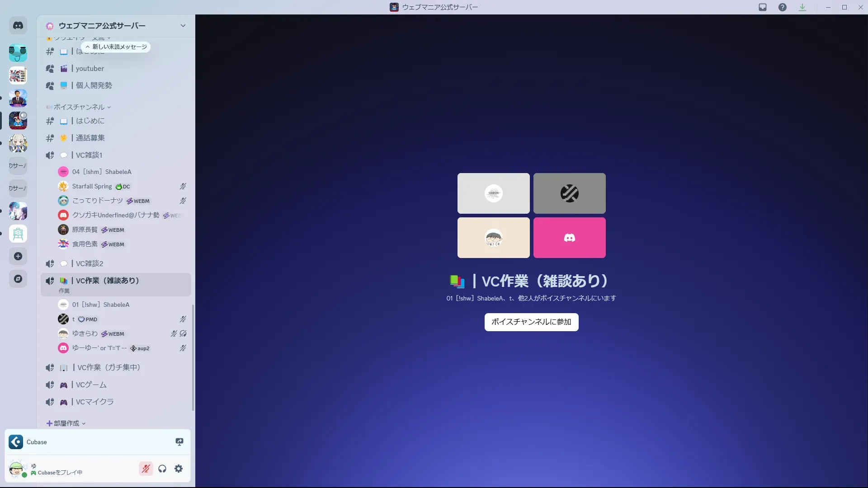Click the pink Discord avatar tile

569,238
